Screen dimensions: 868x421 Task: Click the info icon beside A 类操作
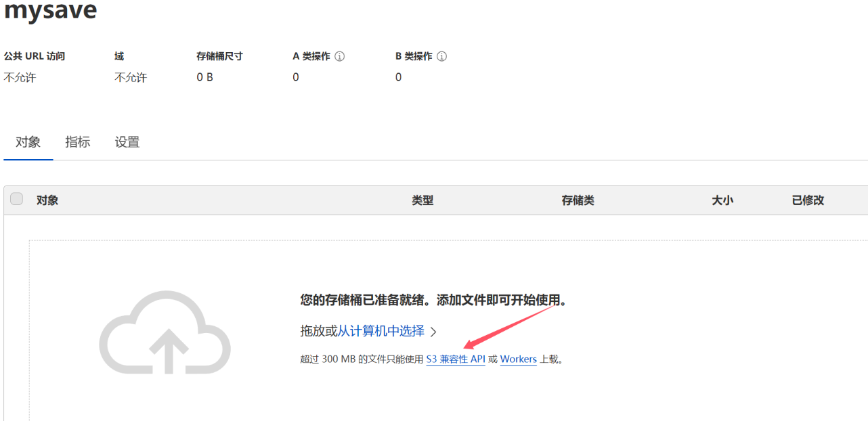click(340, 57)
